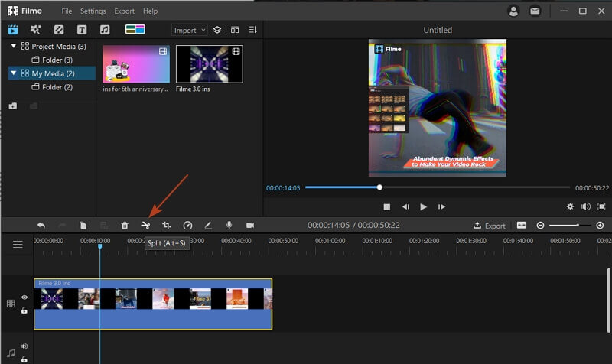
Task: Click the Copy icon in timeline toolbar
Action: click(x=83, y=225)
